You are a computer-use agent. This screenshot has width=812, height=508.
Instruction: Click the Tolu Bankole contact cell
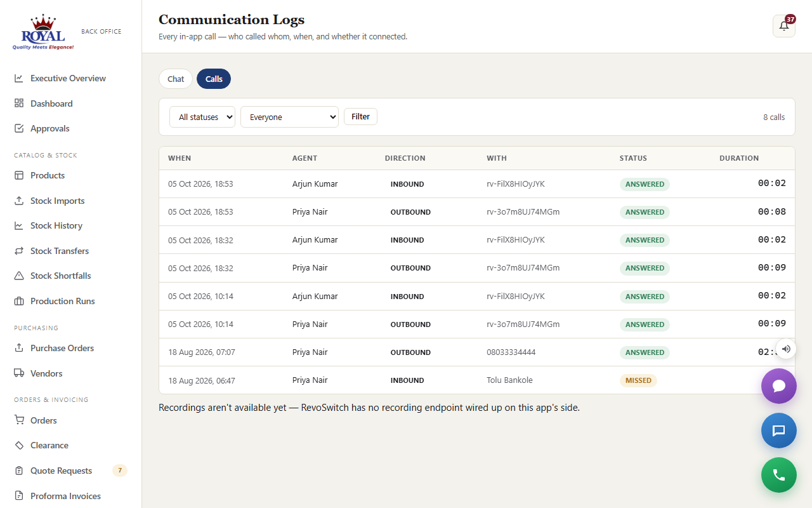pyautogui.click(x=509, y=380)
